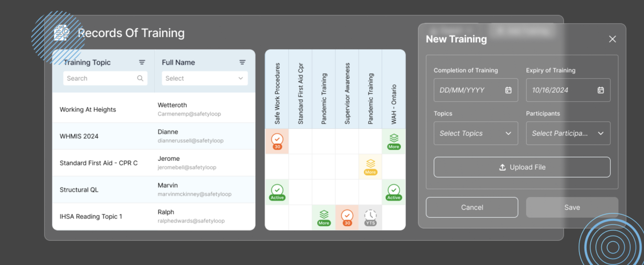This screenshot has width=644, height=265.
Task: Click the search magnifier icon
Action: (140, 79)
